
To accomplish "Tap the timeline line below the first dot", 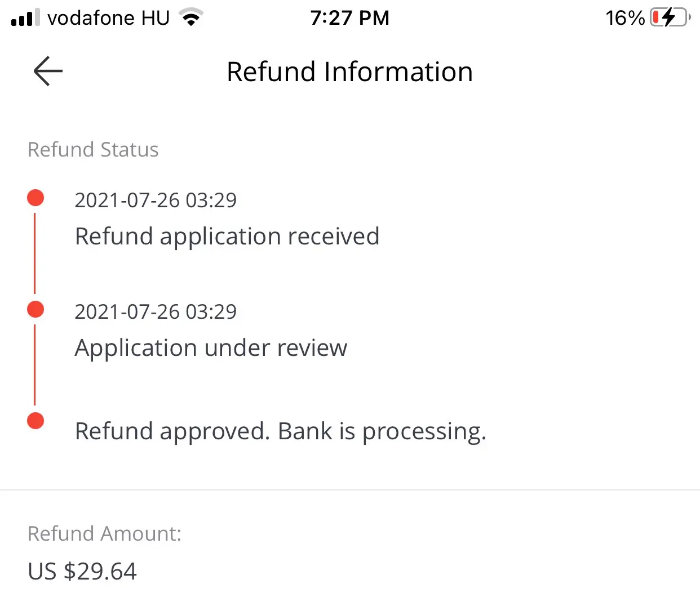I will click(x=35, y=253).
